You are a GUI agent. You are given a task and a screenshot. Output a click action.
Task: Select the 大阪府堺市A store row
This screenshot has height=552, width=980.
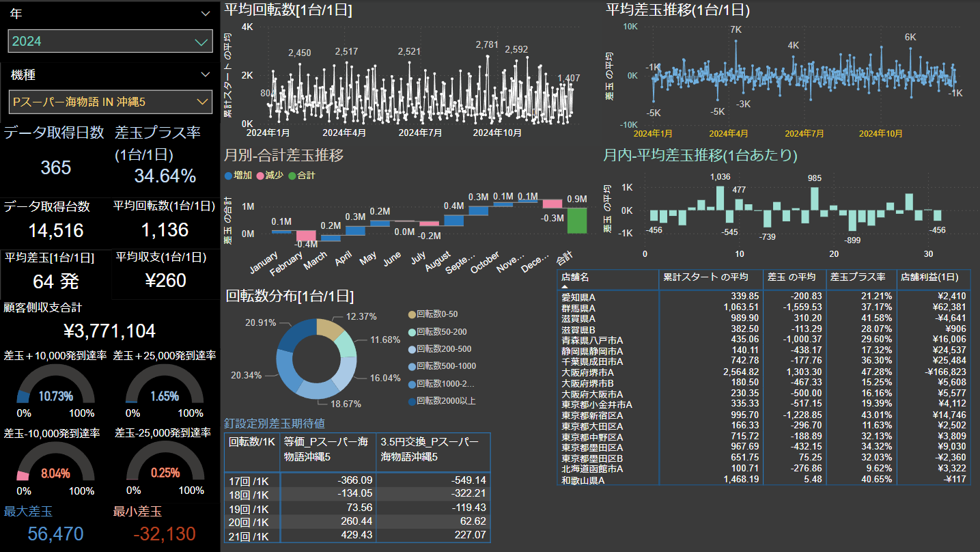[x=587, y=373]
